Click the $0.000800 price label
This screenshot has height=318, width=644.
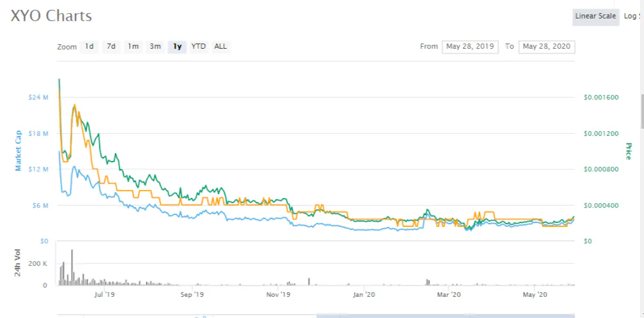[x=601, y=170]
